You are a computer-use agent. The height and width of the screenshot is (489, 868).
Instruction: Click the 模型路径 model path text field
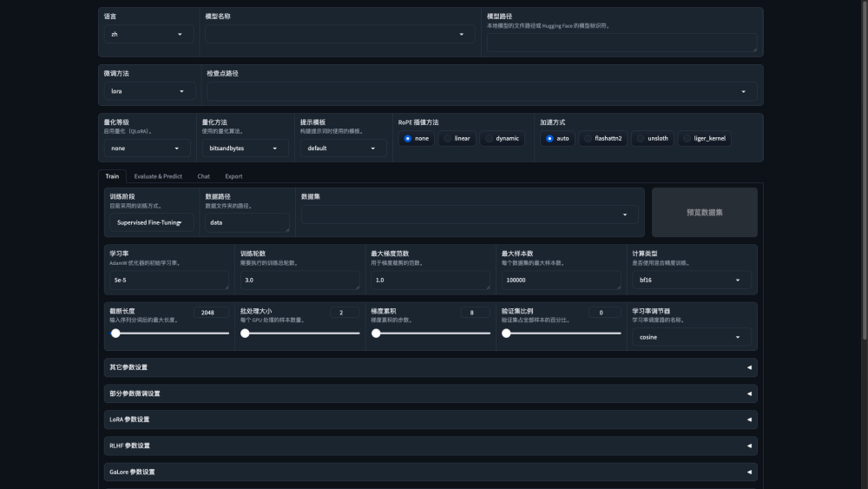point(621,42)
